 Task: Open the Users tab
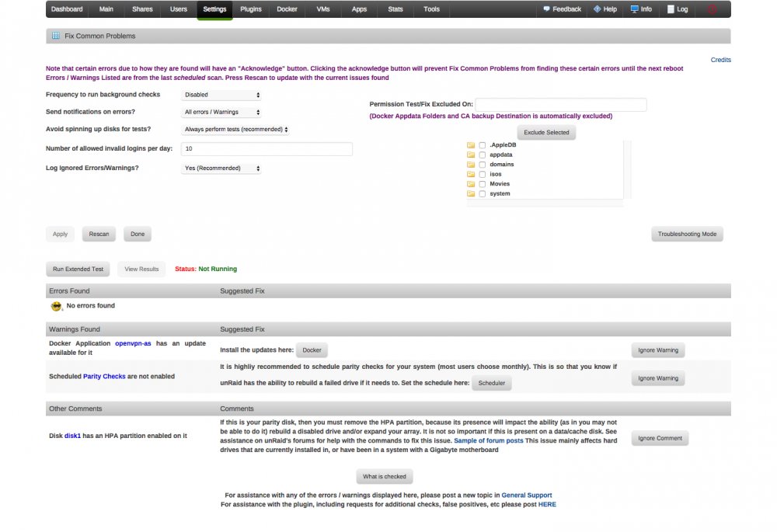[179, 9]
